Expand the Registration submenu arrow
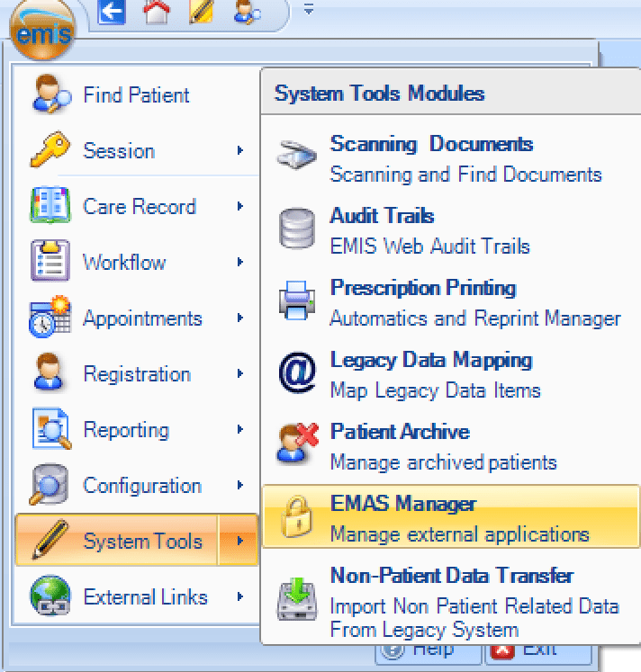641x672 pixels. coord(240,373)
